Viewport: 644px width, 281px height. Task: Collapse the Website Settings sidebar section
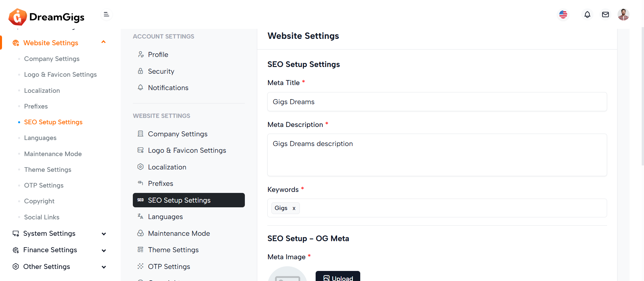pos(104,42)
